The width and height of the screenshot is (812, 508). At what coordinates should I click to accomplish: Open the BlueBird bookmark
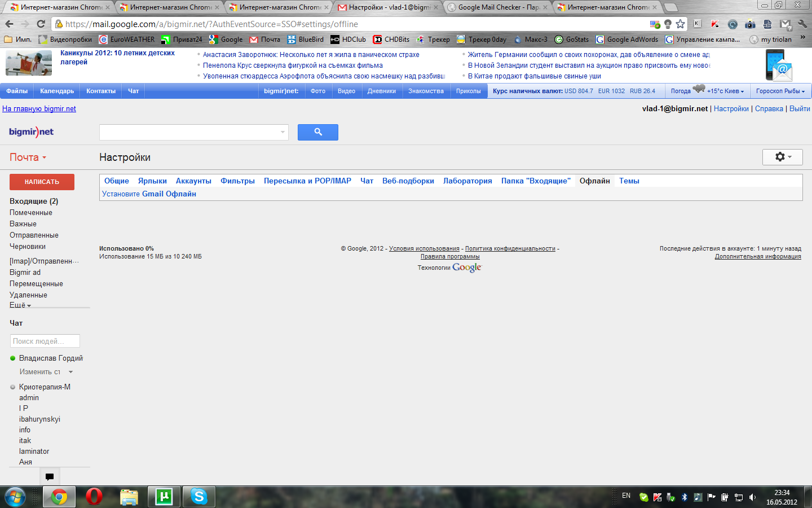(x=306, y=40)
